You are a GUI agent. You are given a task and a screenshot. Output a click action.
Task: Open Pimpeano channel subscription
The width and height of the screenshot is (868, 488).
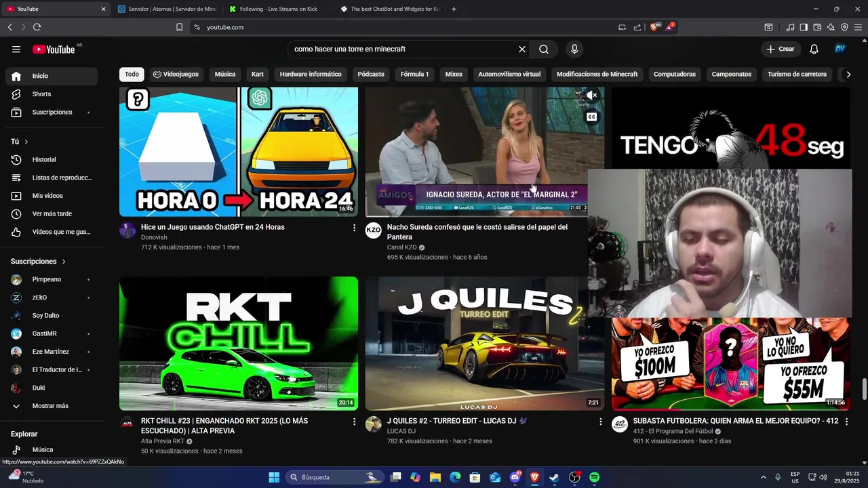click(x=52, y=279)
